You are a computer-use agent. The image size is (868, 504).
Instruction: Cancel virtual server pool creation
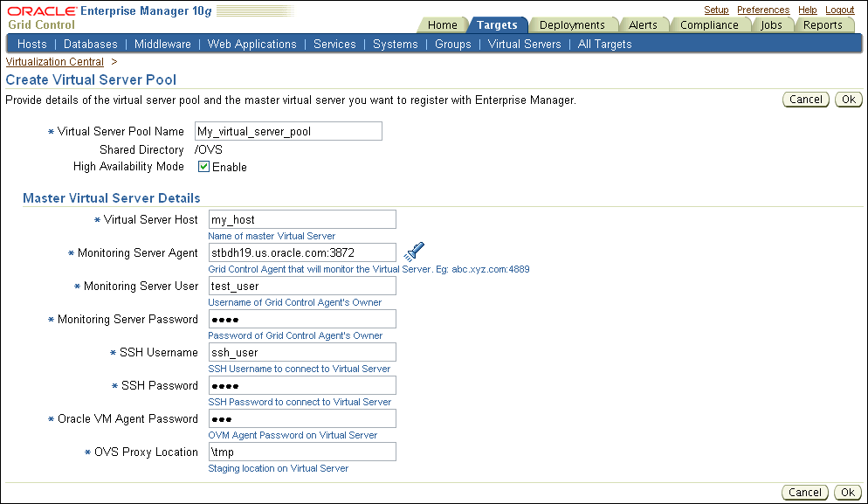805,99
